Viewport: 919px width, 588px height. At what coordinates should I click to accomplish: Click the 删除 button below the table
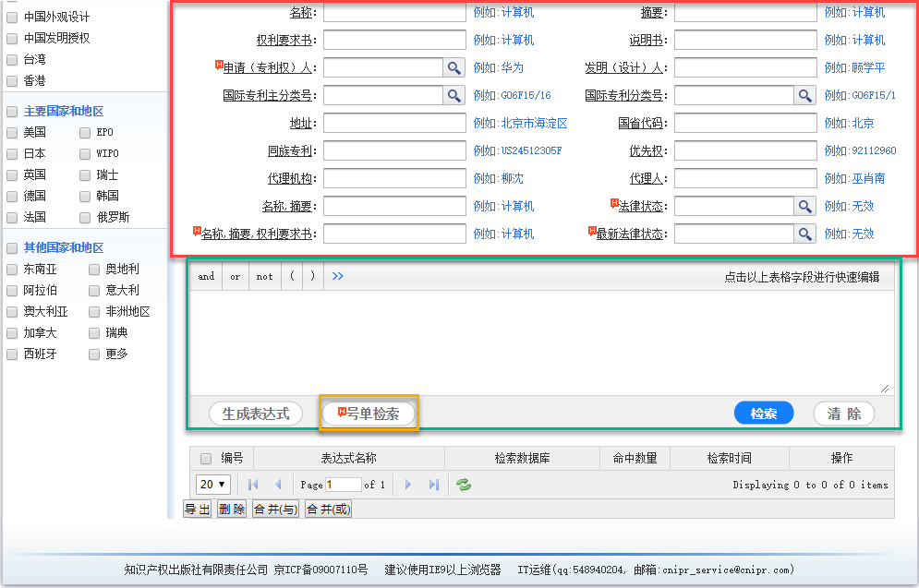point(232,509)
